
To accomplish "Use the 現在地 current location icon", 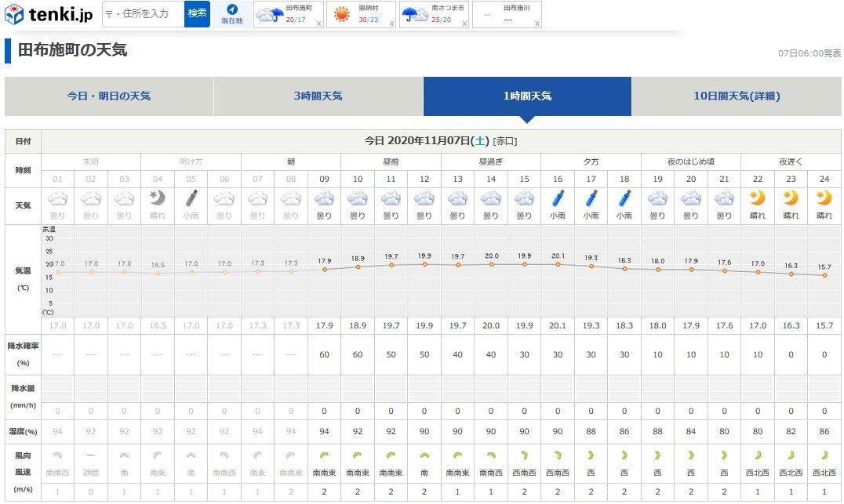I will (232, 14).
